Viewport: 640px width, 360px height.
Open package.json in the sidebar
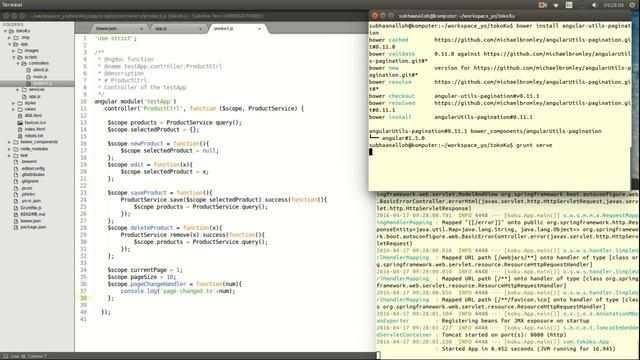(x=33, y=227)
